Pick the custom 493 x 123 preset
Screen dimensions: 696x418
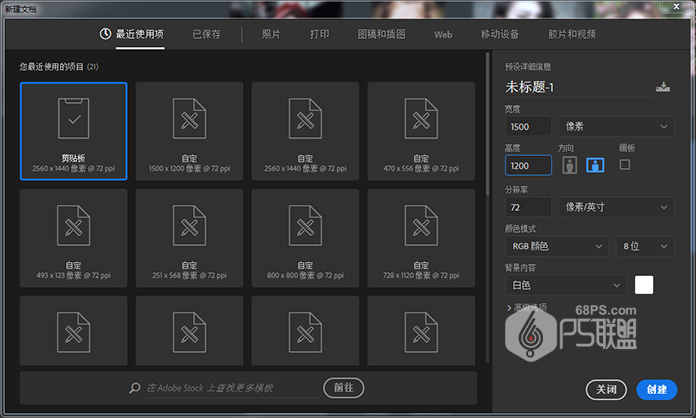pos(74,238)
